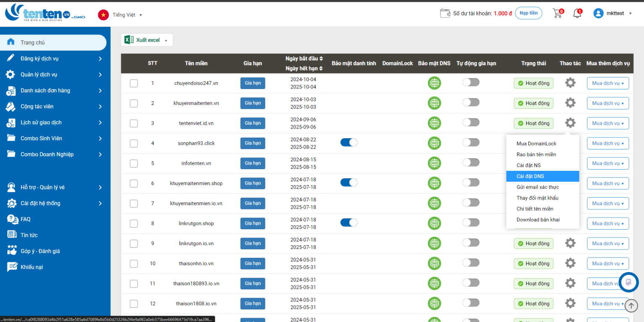
Task: Check the checkbox for chuyendoiso247.vn row
Action: coord(134,83)
